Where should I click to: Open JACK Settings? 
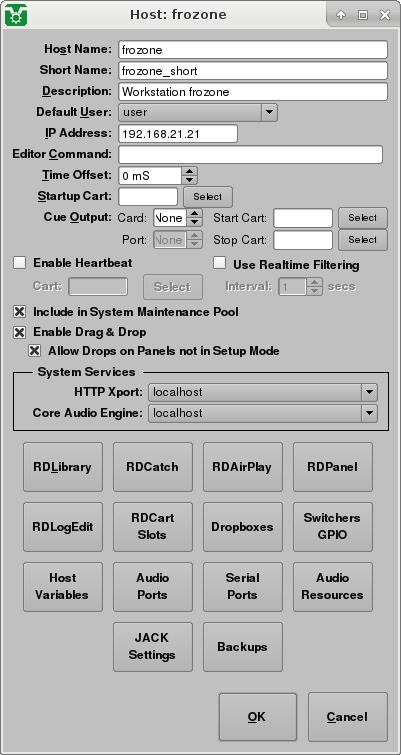click(153, 647)
